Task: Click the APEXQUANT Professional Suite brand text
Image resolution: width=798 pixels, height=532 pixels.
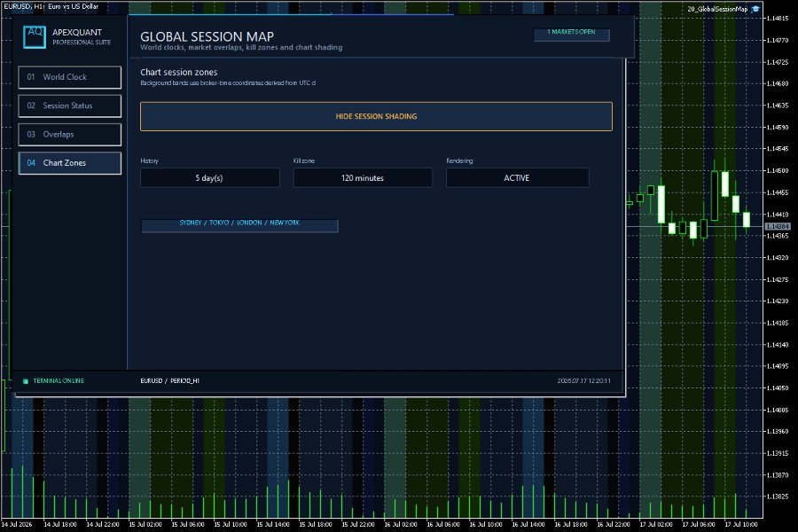Action: 81,36
